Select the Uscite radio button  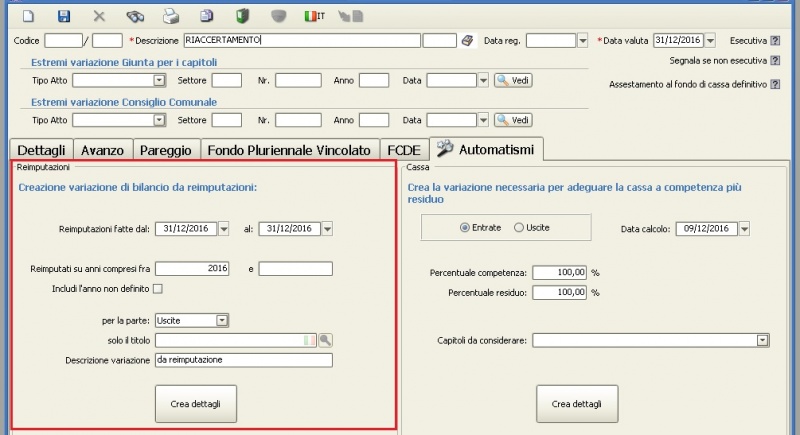tap(519, 228)
